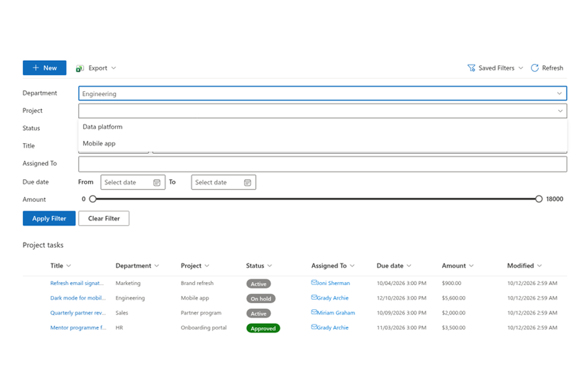This screenshot has width=588, height=392.
Task: Open the To date calendar icon
Action: coord(247,182)
